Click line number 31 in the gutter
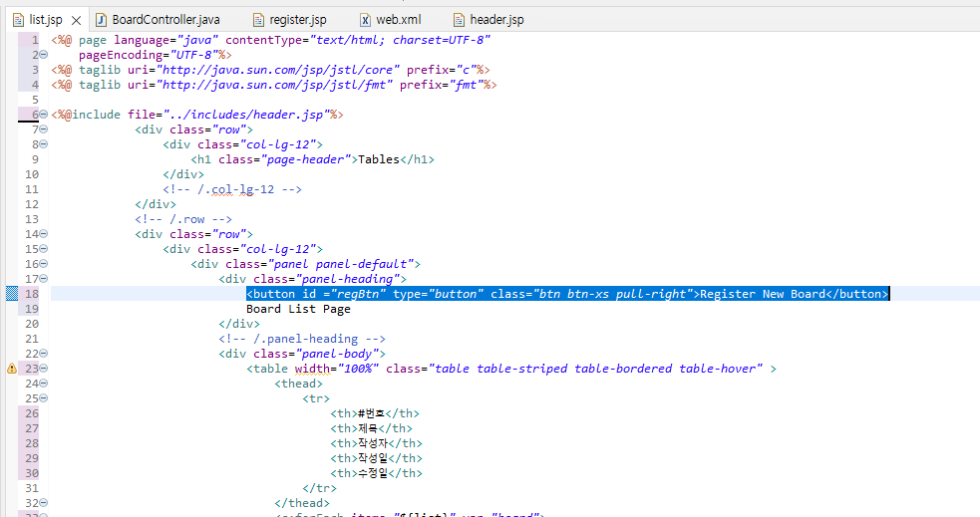Screen dimensions: 980x517 (x=32, y=488)
